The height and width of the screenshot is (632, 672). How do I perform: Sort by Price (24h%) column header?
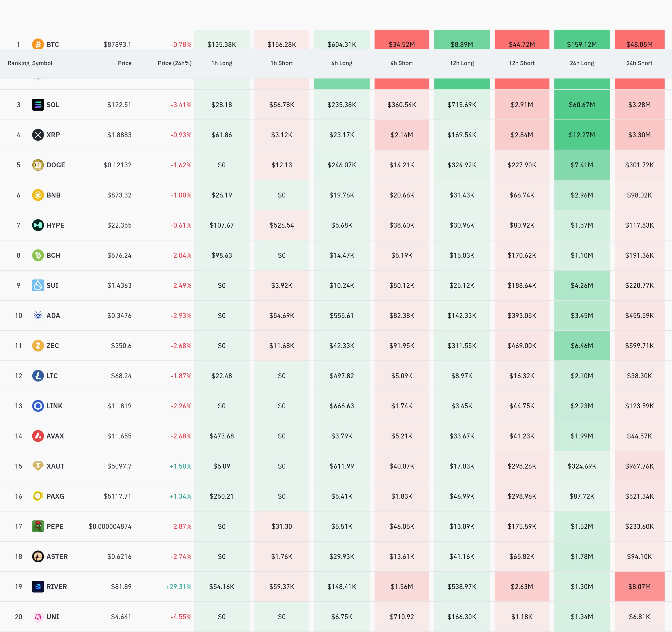pyautogui.click(x=174, y=63)
